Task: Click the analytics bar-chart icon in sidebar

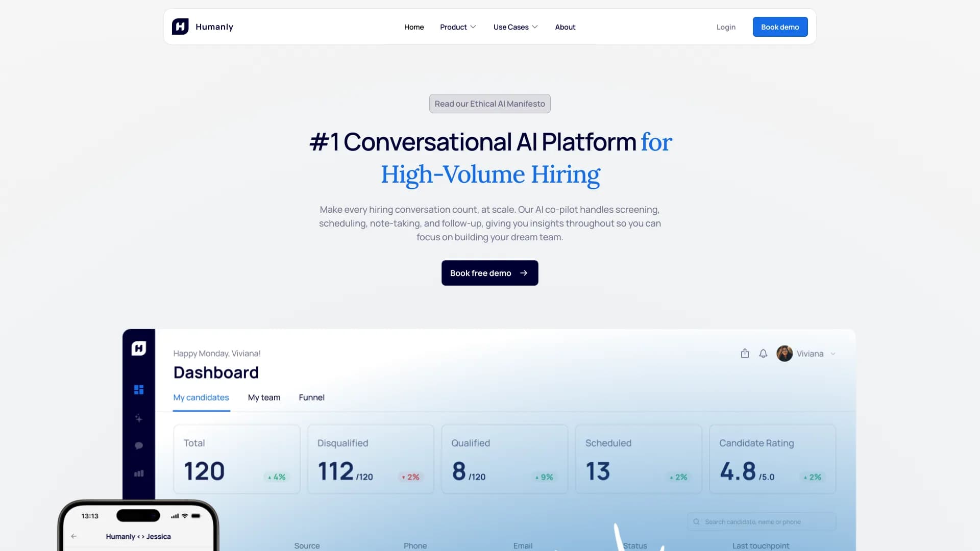Action: pos(138,473)
